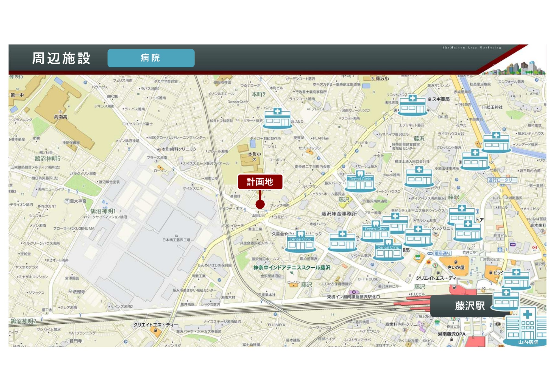Click Dental Clinic icon above リベール藤沢 label
The width and height of the screenshot is (555, 392).
coord(388,250)
